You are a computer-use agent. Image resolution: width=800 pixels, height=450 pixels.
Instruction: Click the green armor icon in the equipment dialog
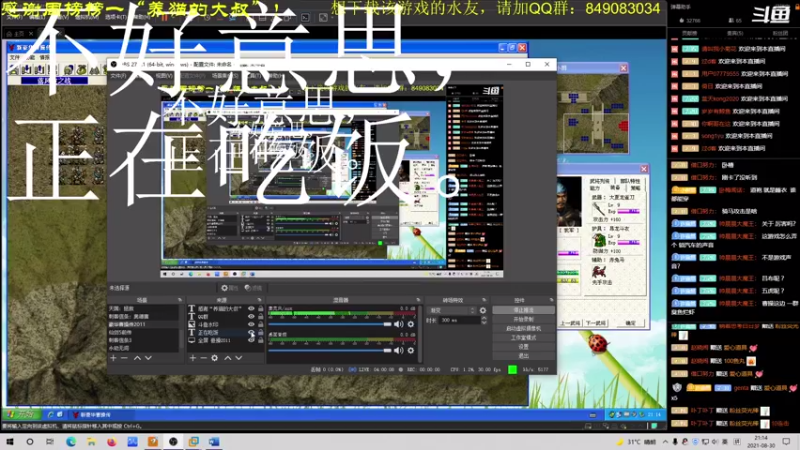[x=598, y=240]
